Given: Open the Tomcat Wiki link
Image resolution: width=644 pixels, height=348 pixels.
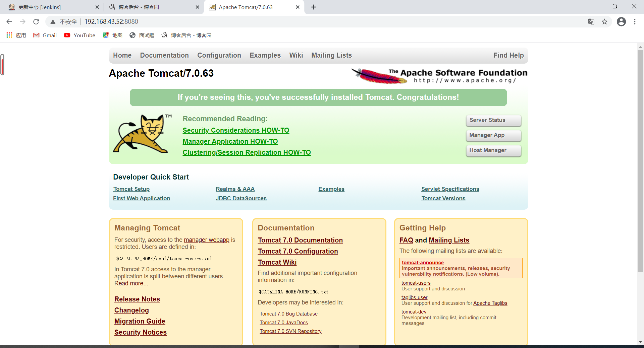Looking at the screenshot, I should 277,262.
